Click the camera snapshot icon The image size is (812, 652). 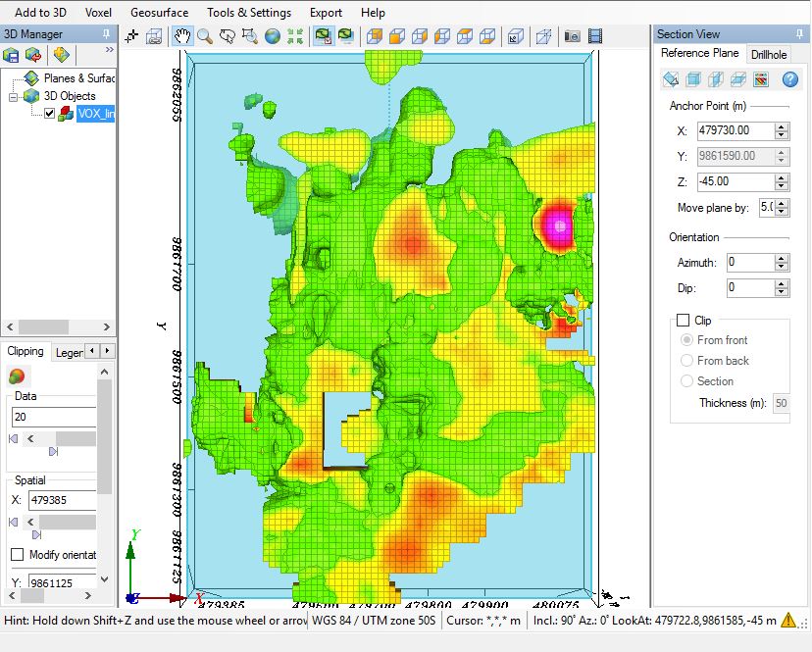click(572, 36)
